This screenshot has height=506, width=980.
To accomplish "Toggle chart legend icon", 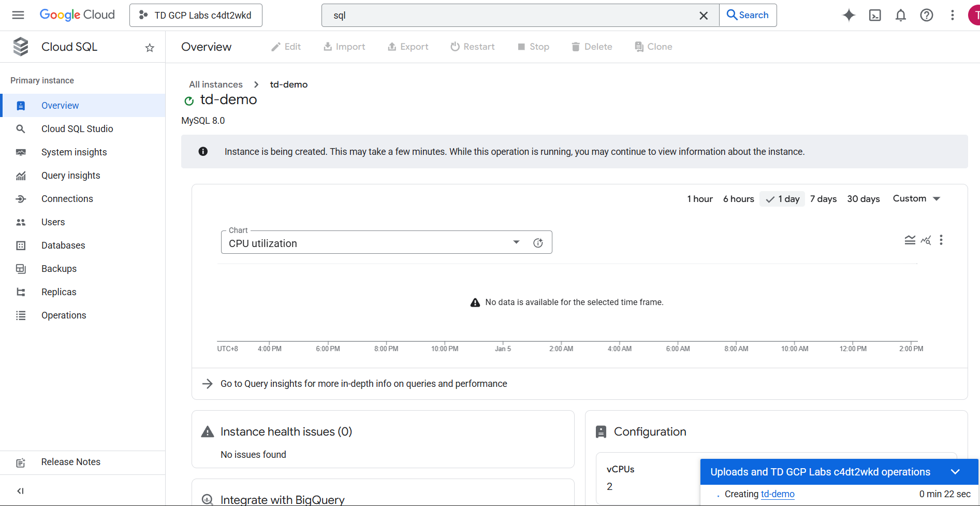I will pos(910,240).
